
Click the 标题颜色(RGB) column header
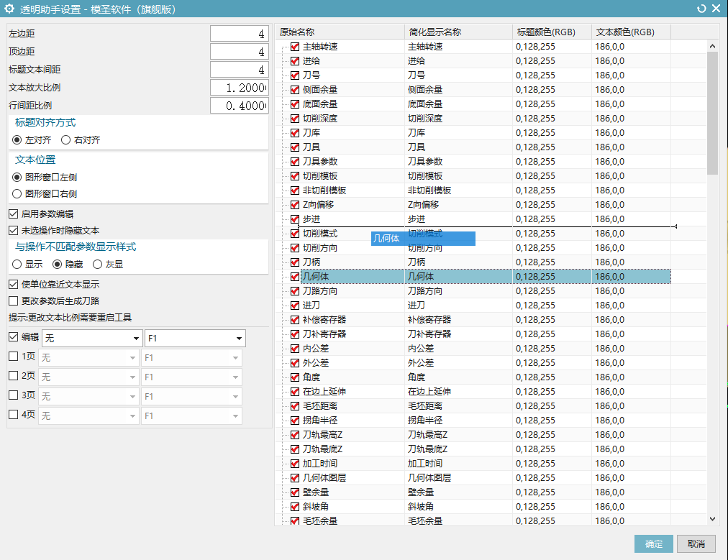(552, 32)
